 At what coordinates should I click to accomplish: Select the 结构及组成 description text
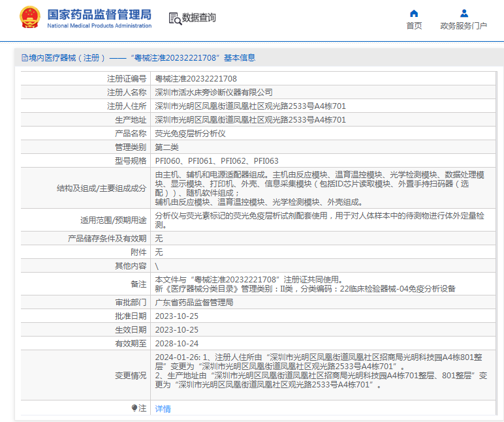320,188
